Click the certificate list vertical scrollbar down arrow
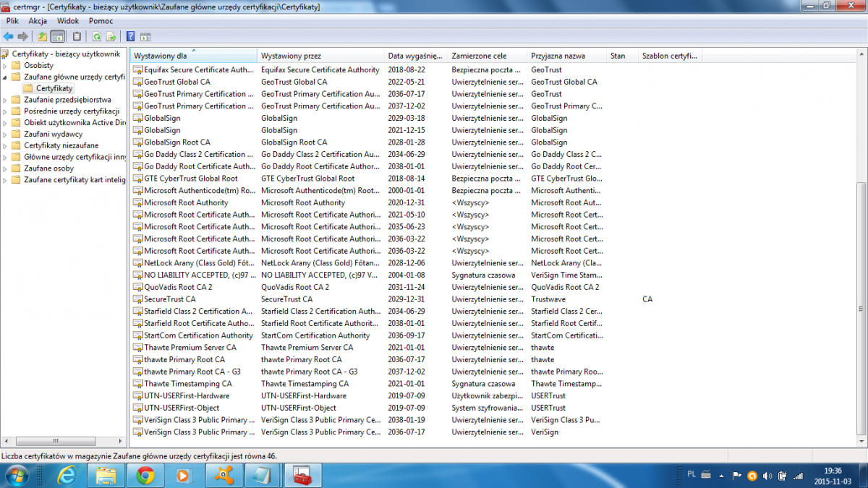This screenshot has height=488, width=868. [861, 440]
